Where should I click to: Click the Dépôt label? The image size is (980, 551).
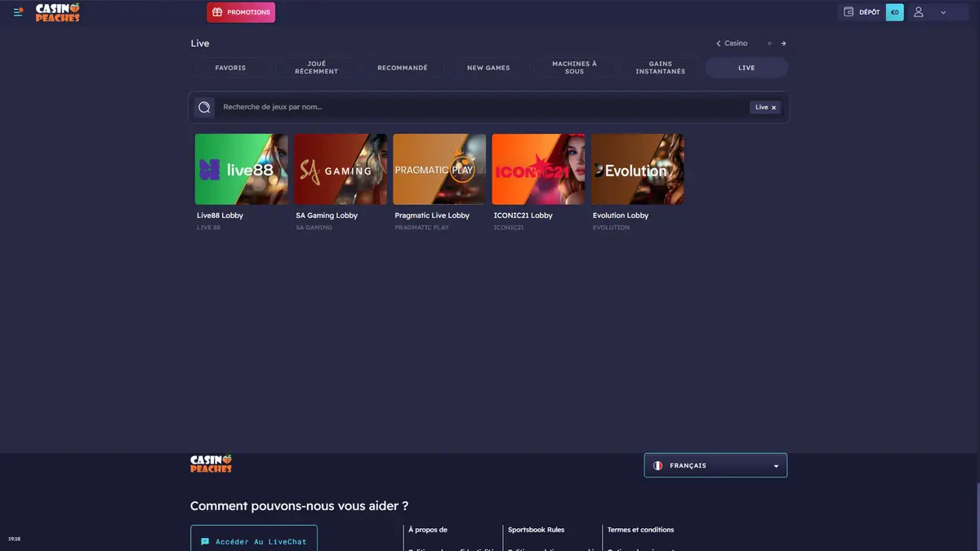click(x=869, y=12)
